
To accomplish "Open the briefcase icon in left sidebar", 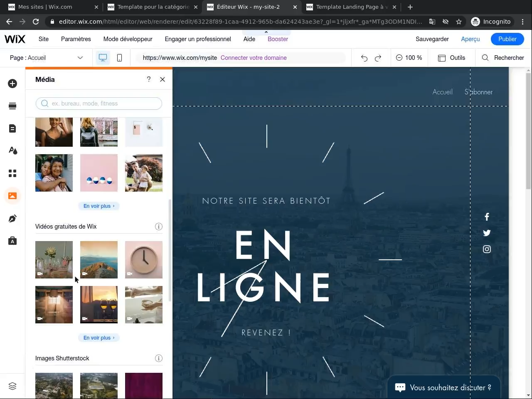I will [12, 241].
